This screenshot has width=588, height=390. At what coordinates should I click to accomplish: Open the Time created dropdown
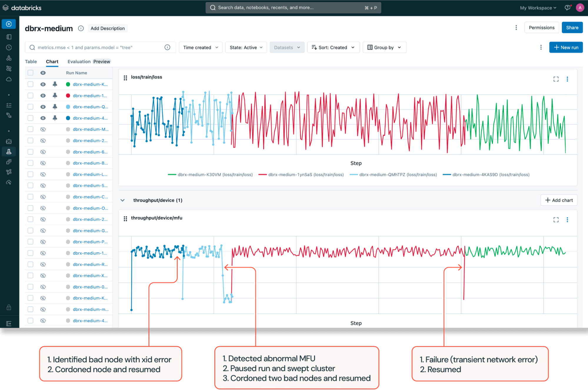pyautogui.click(x=201, y=47)
